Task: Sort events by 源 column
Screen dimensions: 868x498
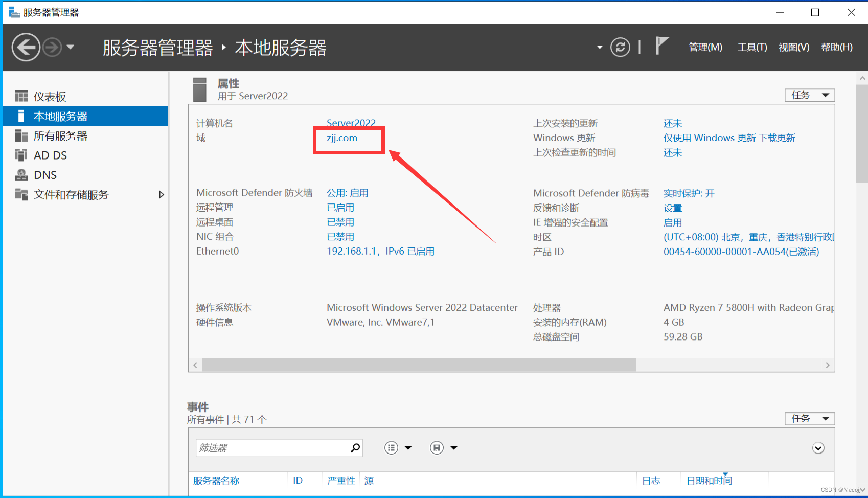Action: click(369, 481)
